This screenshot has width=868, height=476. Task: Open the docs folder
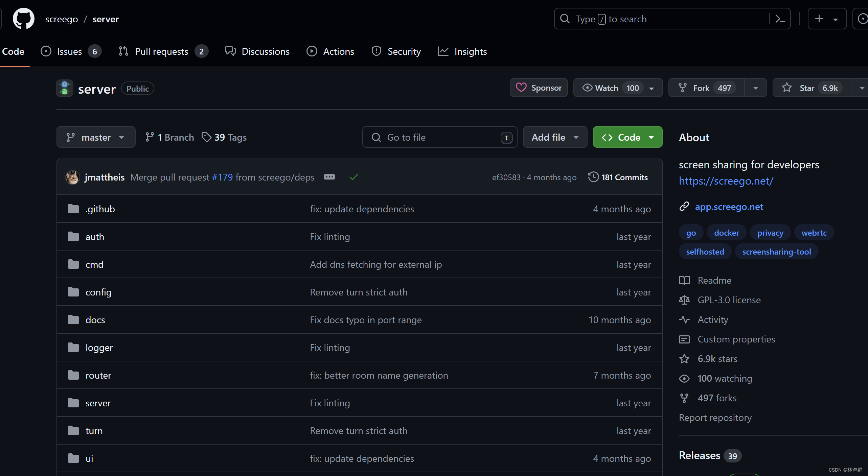click(x=95, y=320)
